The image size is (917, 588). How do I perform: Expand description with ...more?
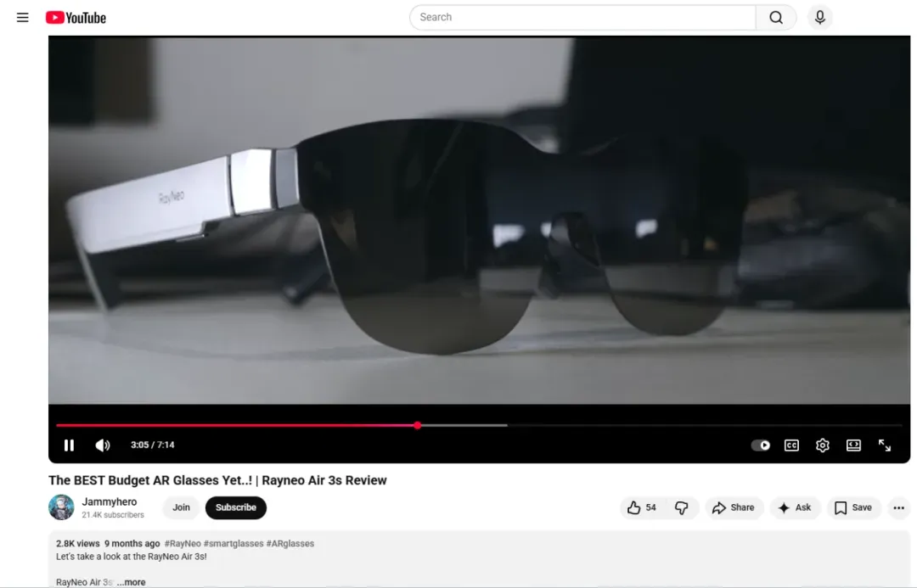pos(131,582)
